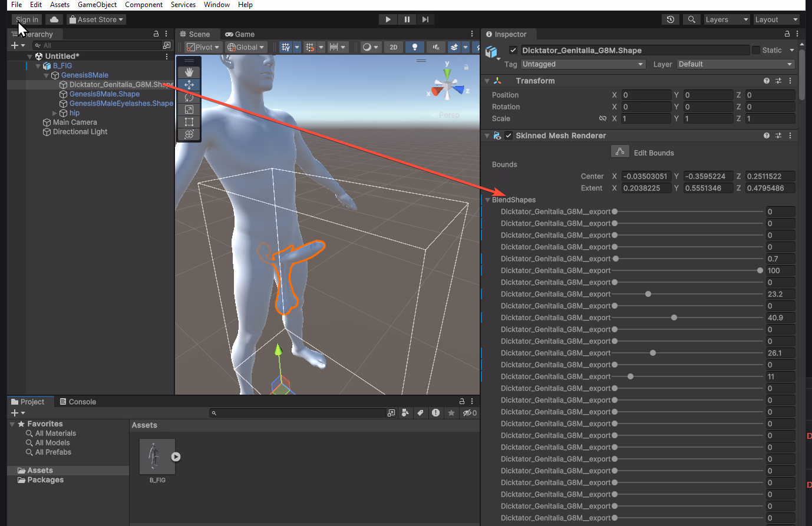Image resolution: width=812 pixels, height=526 pixels.
Task: Switch to the Game tab
Action: [x=240, y=34]
